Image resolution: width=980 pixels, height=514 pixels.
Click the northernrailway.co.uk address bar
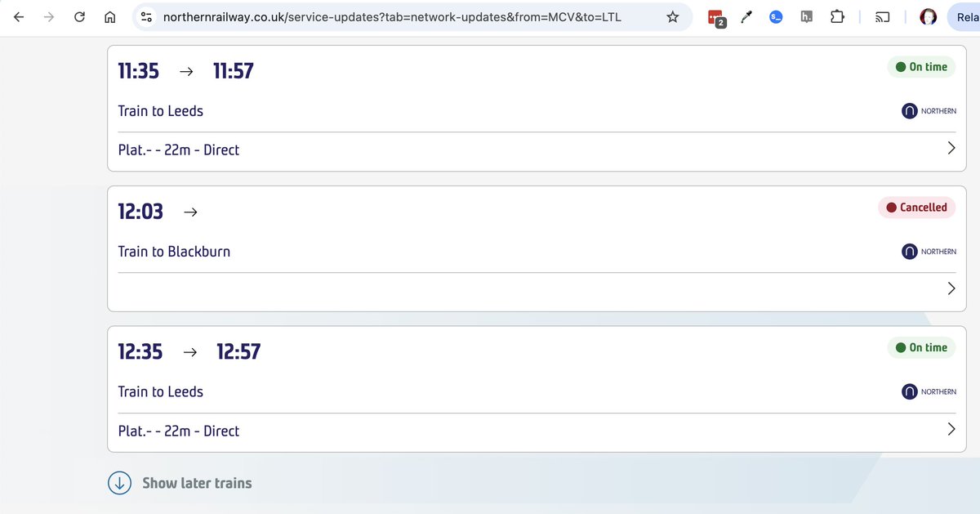point(392,17)
